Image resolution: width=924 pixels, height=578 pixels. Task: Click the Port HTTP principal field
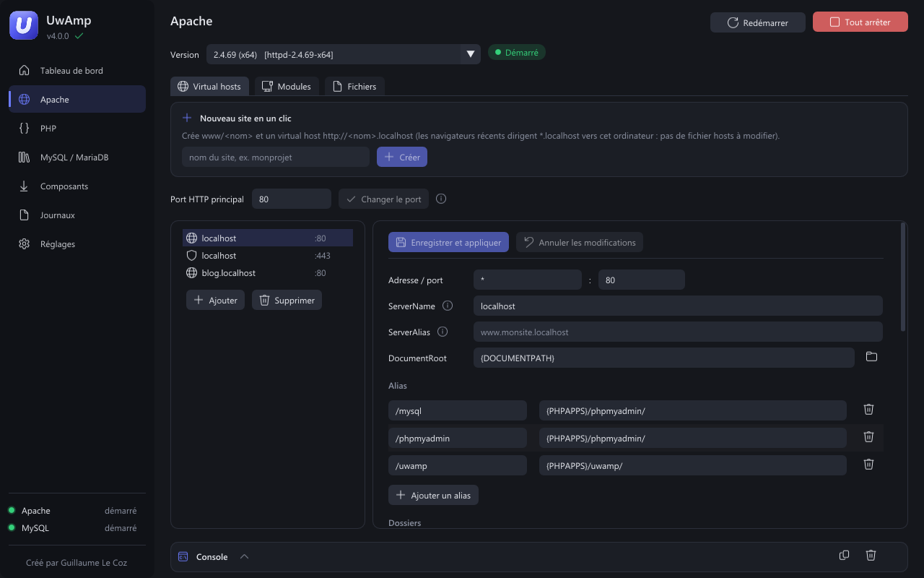click(x=292, y=199)
